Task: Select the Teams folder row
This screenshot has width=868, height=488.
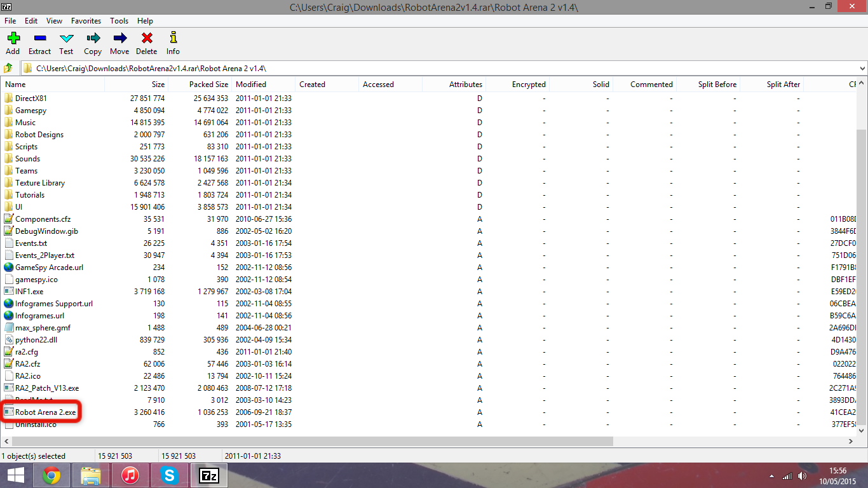Action: (x=429, y=171)
